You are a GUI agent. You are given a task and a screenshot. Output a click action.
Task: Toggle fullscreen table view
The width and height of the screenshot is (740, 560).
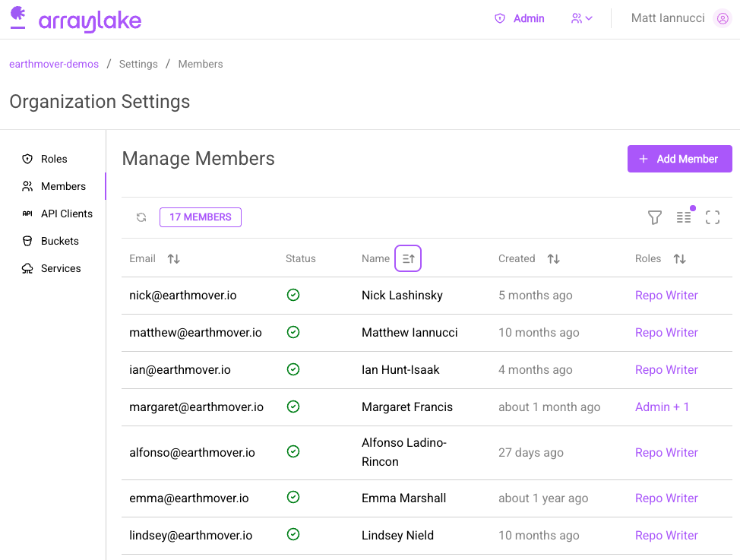(713, 217)
